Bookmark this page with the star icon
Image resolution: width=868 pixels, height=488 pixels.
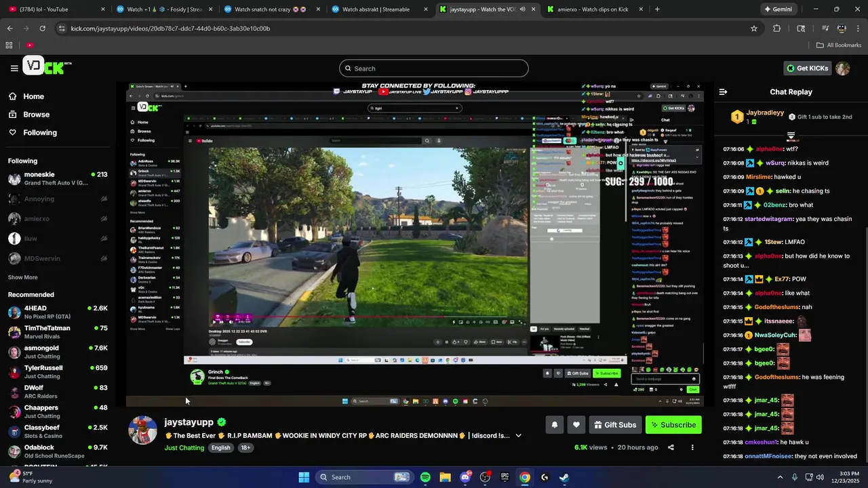point(753,28)
